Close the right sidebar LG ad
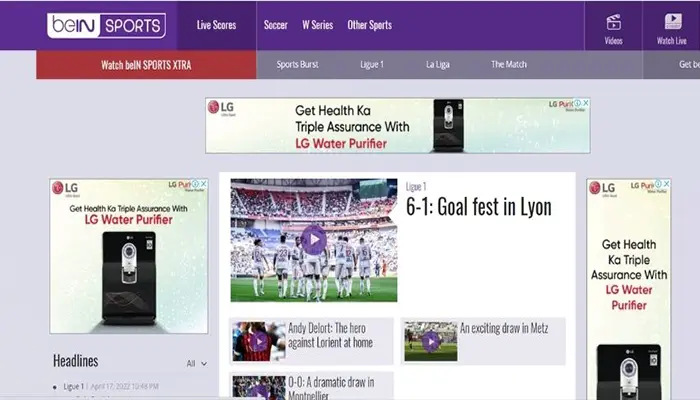Screen dimensions: 700x400 point(667,184)
